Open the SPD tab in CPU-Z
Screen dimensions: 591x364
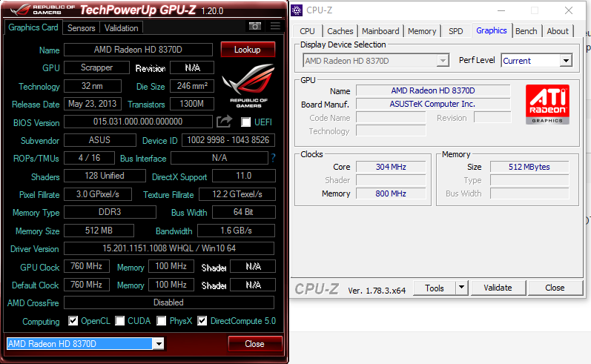coord(456,31)
